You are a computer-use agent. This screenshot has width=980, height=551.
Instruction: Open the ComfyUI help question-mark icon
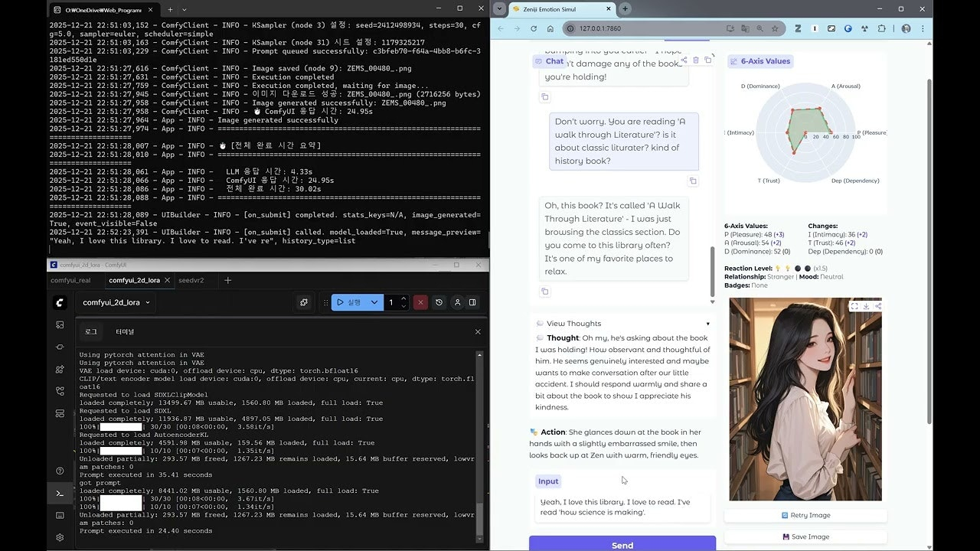pyautogui.click(x=60, y=471)
